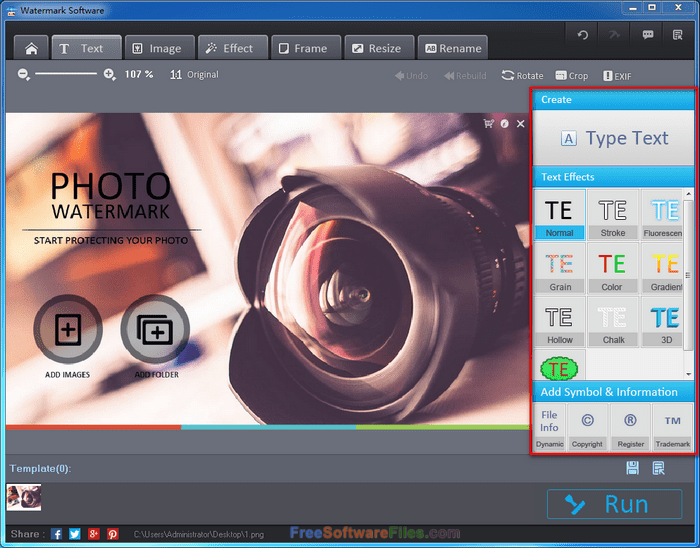This screenshot has width=700, height=548.
Task: Switch to the Resize tab
Action: [379, 48]
